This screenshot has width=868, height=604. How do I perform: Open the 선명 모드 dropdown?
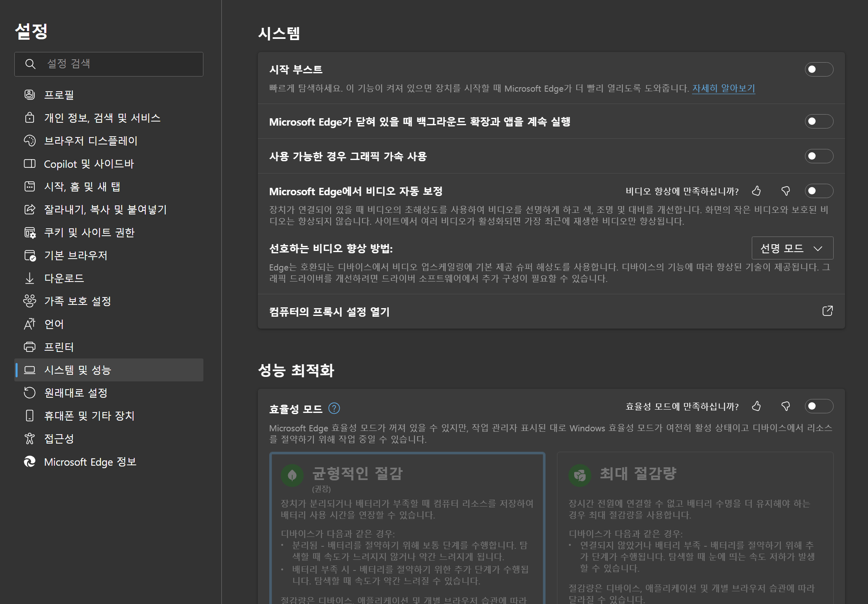coord(792,248)
